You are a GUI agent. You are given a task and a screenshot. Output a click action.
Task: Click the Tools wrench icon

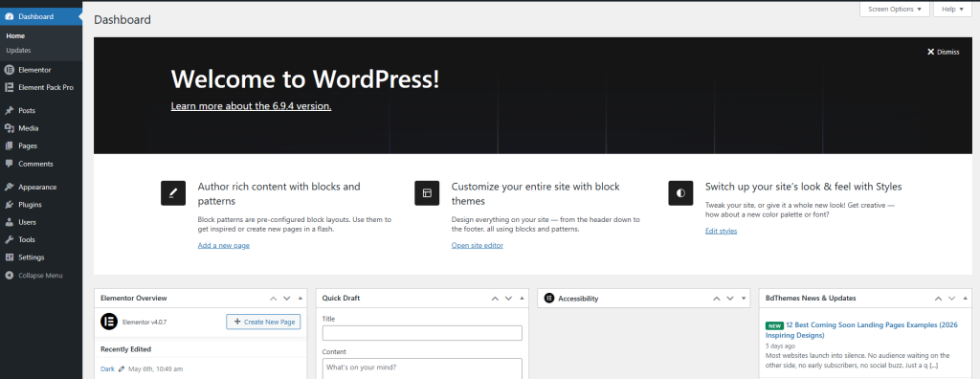pyautogui.click(x=10, y=239)
